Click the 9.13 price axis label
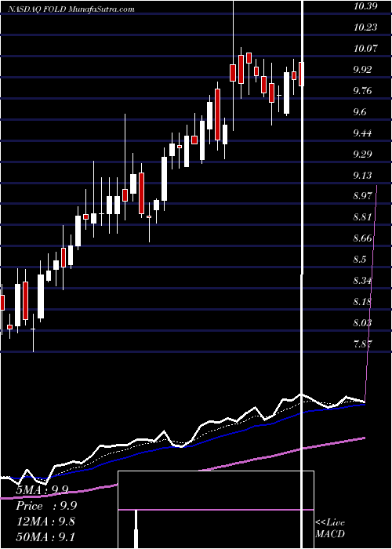392x549 pixels. tap(364, 175)
